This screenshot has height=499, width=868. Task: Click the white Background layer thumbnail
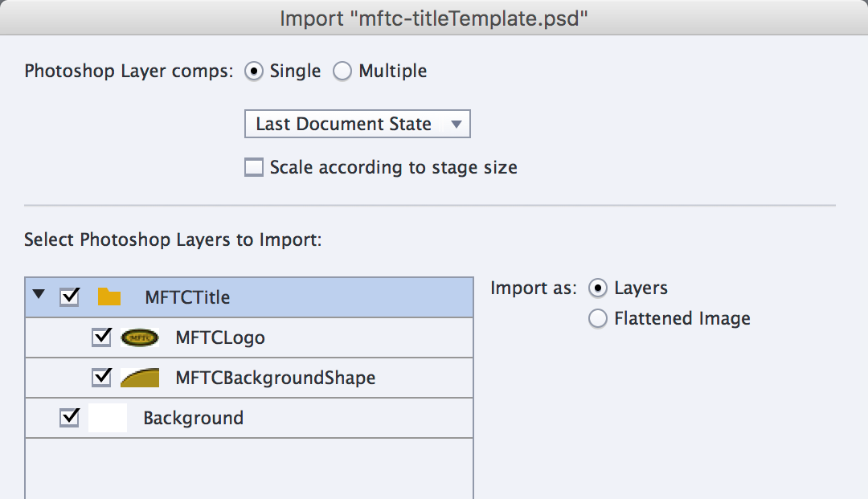pyautogui.click(x=108, y=419)
